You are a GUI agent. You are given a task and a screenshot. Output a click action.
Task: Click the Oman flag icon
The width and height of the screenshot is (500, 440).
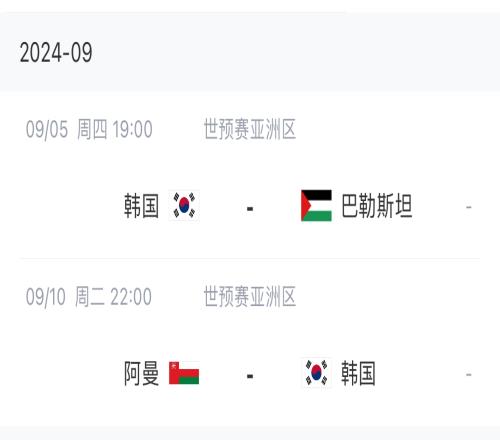(x=184, y=373)
